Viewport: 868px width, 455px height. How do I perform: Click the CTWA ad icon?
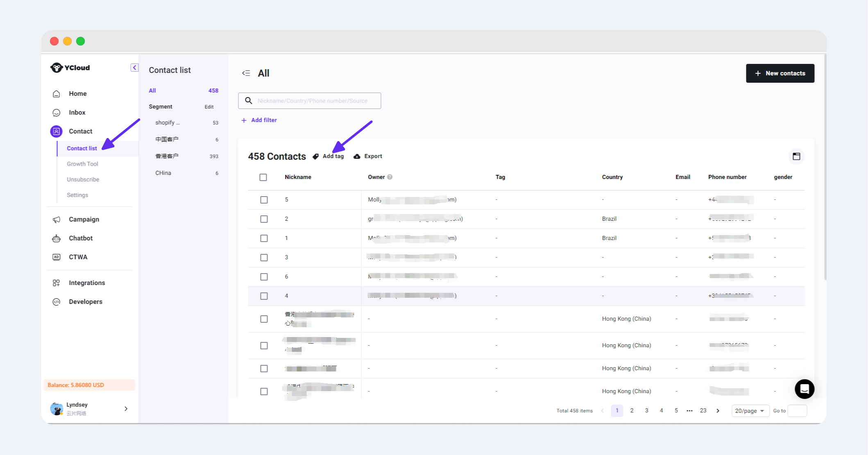(x=57, y=257)
